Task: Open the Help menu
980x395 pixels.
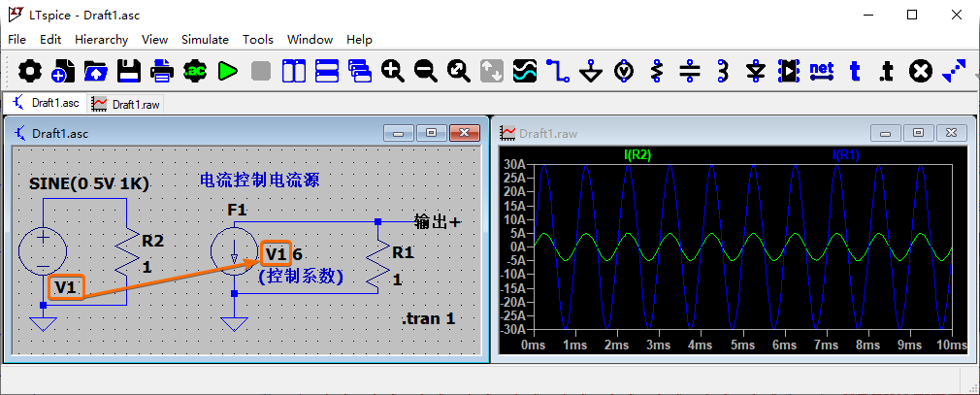Action: click(359, 40)
